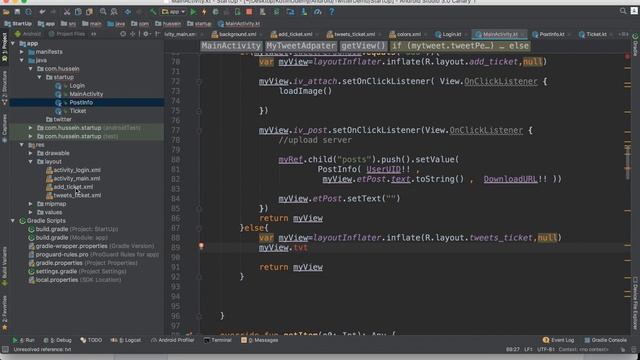Click the StartUp breadcrumb
This screenshot has width=640, height=360.
(18, 24)
